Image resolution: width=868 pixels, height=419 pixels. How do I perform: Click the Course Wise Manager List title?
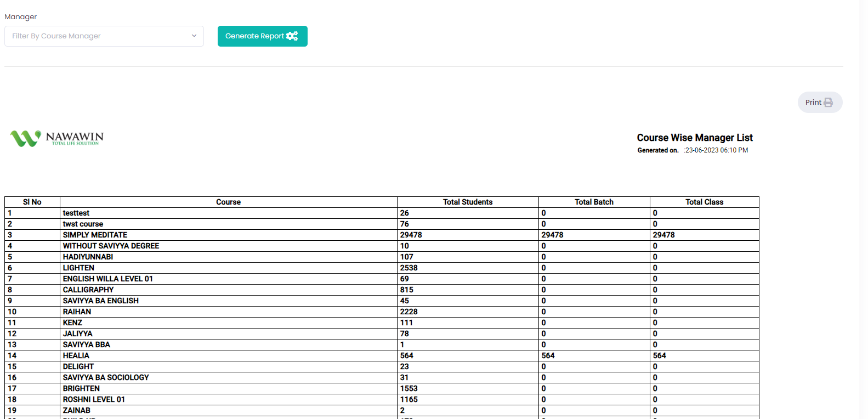[x=694, y=138]
